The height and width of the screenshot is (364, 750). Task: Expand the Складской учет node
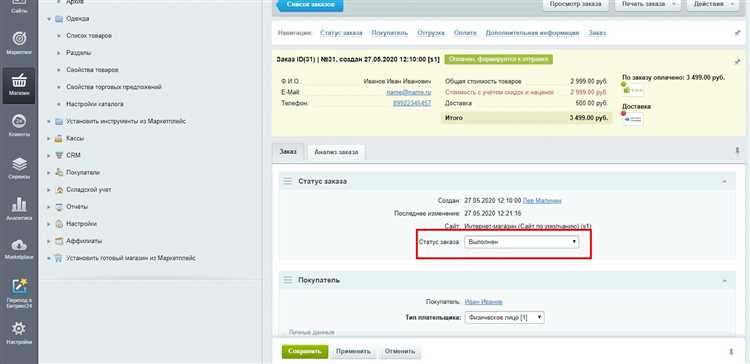[x=49, y=189]
